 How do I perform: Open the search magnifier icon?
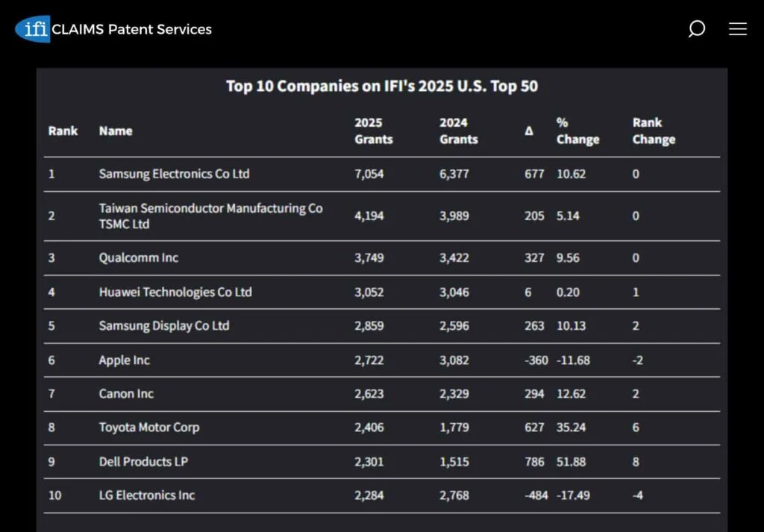coord(696,29)
